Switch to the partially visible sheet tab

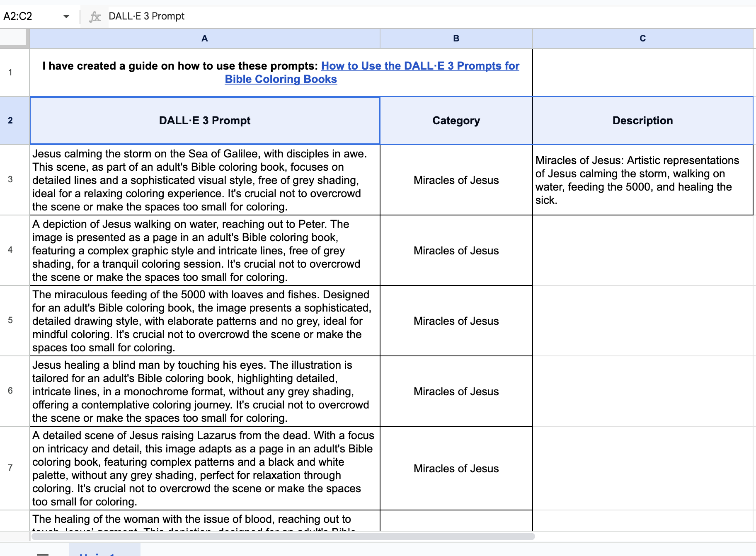coord(104,551)
